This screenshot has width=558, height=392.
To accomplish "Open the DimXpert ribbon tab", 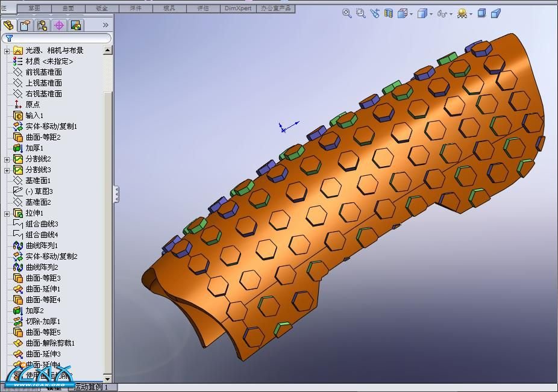I will [238, 8].
